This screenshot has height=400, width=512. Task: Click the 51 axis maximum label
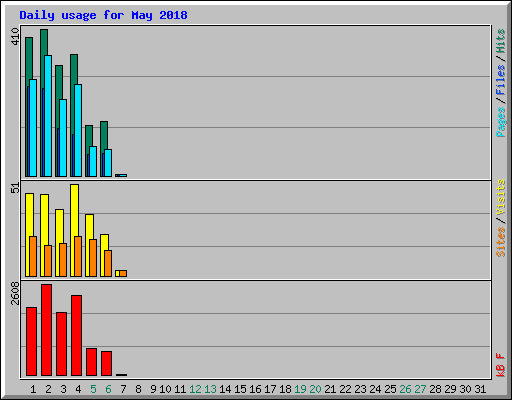click(15, 188)
